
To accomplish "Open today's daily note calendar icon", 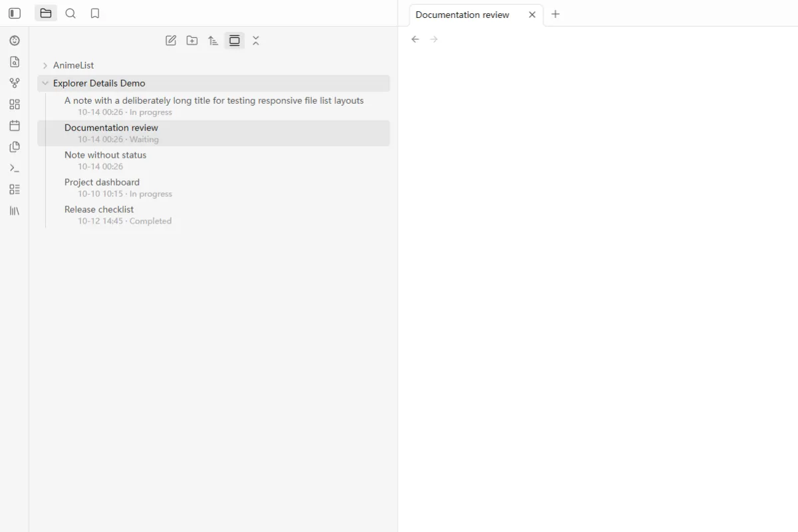I will (x=15, y=126).
